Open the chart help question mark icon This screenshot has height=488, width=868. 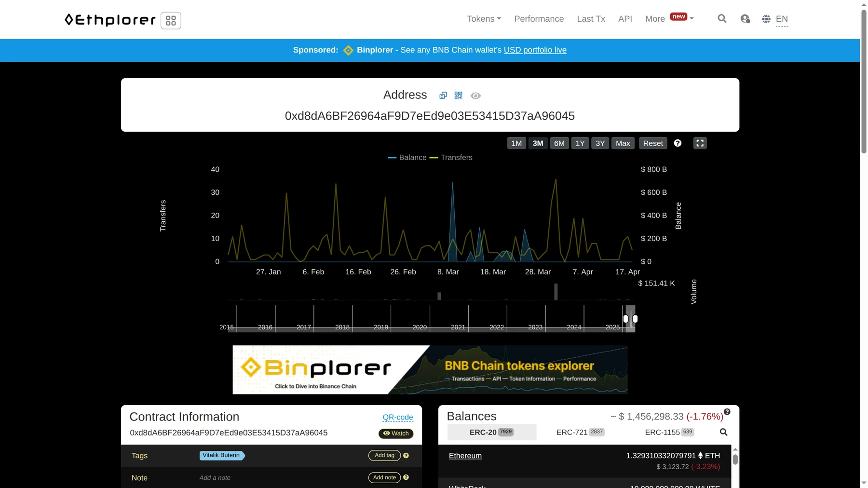[678, 143]
